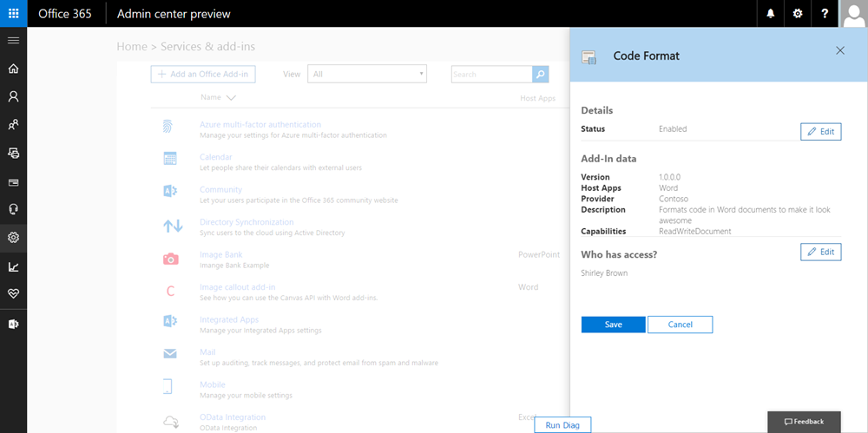Open settings gear in top bar

[x=798, y=13]
